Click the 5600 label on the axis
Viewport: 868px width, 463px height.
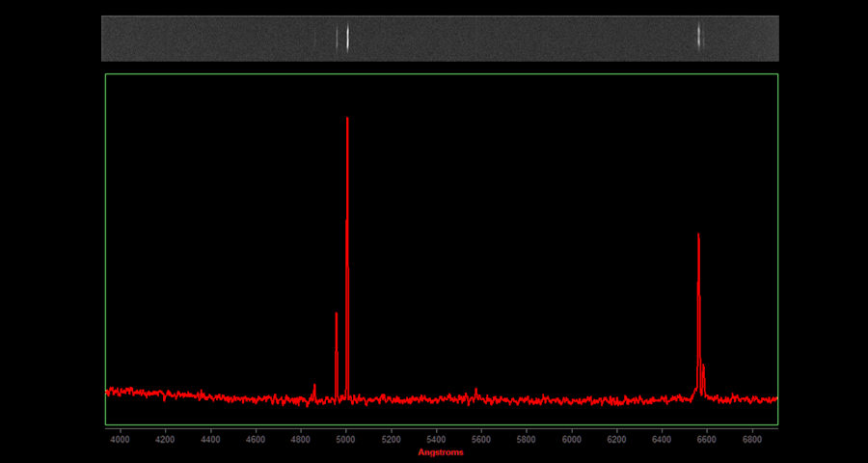(x=481, y=440)
